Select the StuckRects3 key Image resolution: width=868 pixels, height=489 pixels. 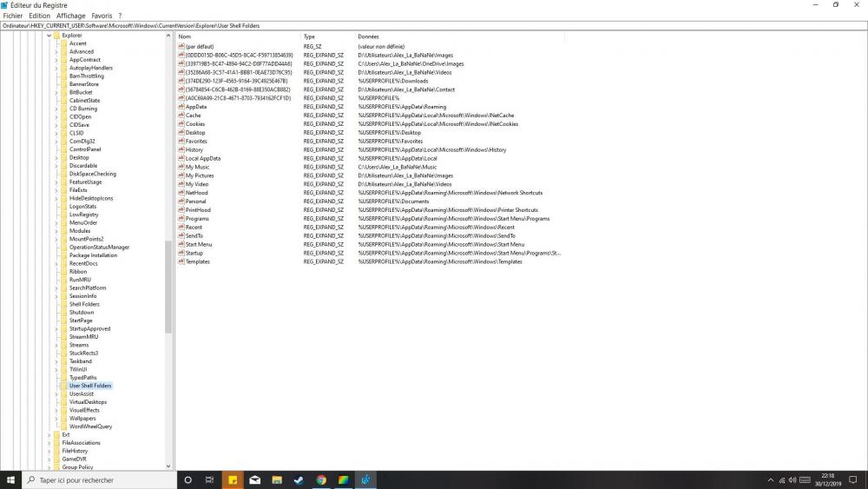tap(83, 353)
